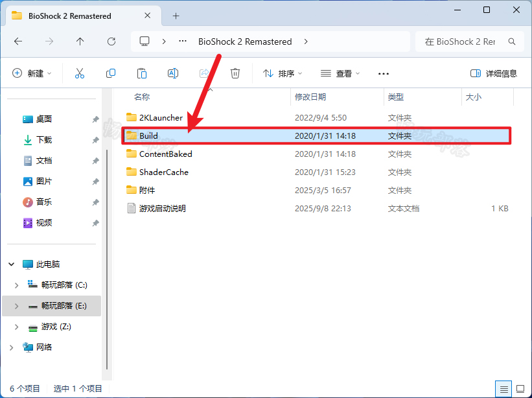Sort by the 大小 column header
The width and height of the screenshot is (532, 398).
pyautogui.click(x=474, y=97)
